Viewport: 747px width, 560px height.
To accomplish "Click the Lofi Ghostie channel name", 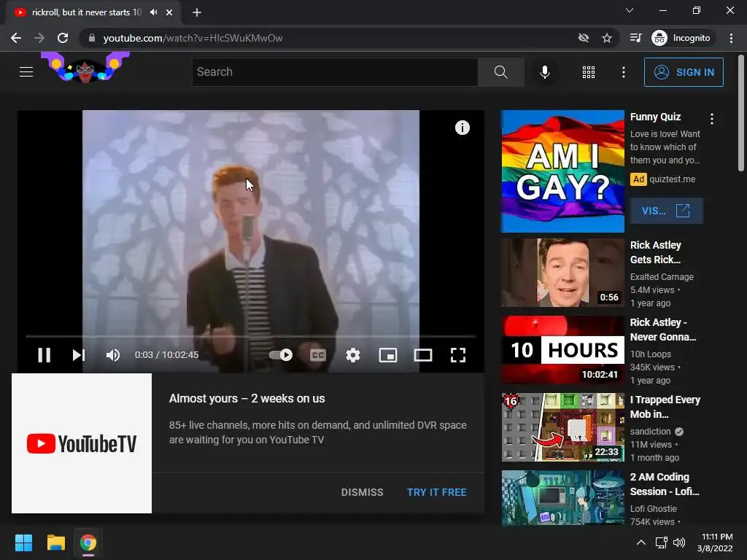I will point(653,508).
